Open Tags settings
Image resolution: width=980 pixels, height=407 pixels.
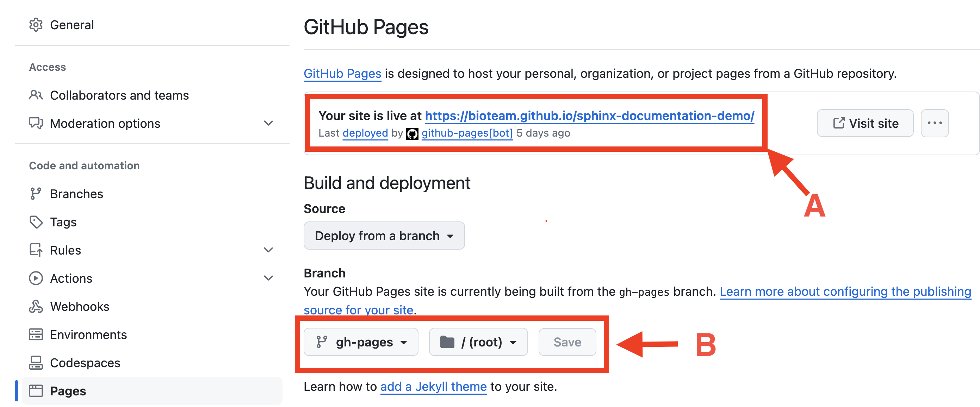(x=152, y=222)
